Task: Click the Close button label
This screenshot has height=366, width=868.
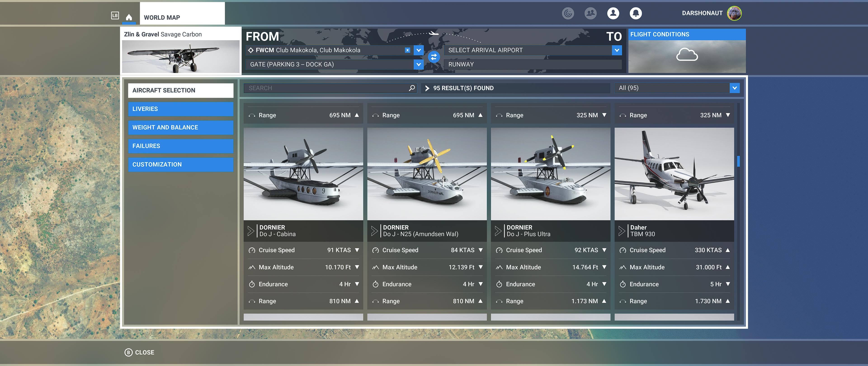Action: pos(145,352)
